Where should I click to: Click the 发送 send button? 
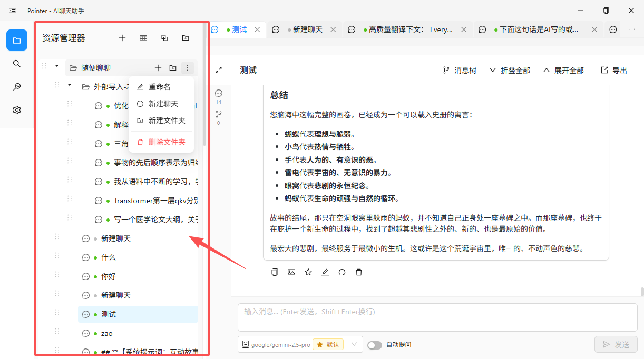[616, 345]
